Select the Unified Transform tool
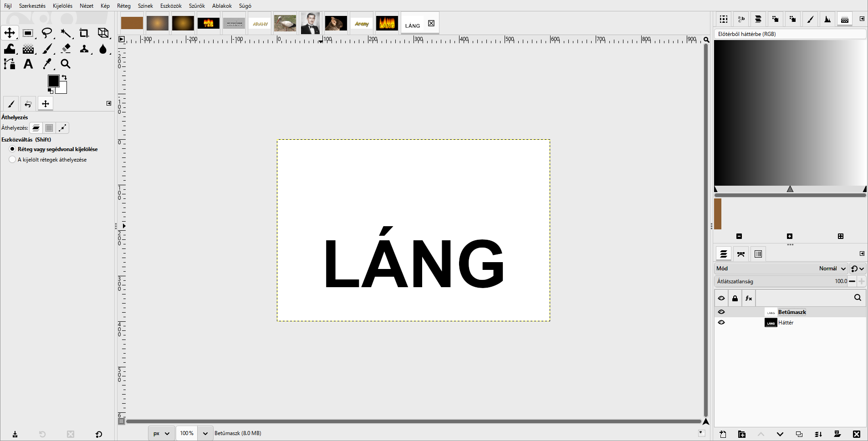The width and height of the screenshot is (868, 441). (103, 33)
